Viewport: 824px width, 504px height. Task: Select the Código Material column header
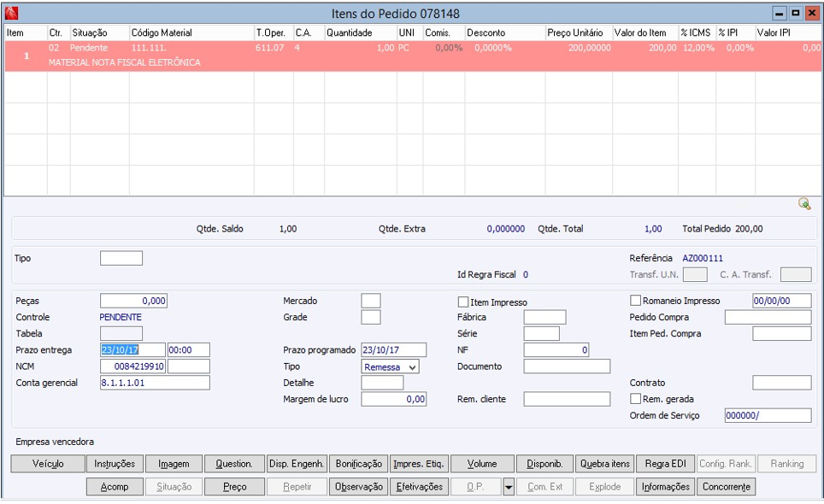click(x=191, y=32)
